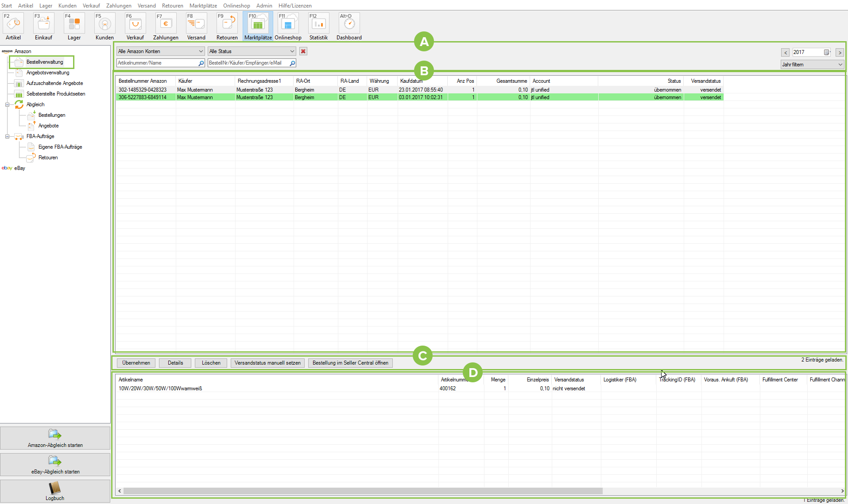The image size is (848, 504).
Task: Click the Artikelnummer/Name search field
Action: coord(157,63)
